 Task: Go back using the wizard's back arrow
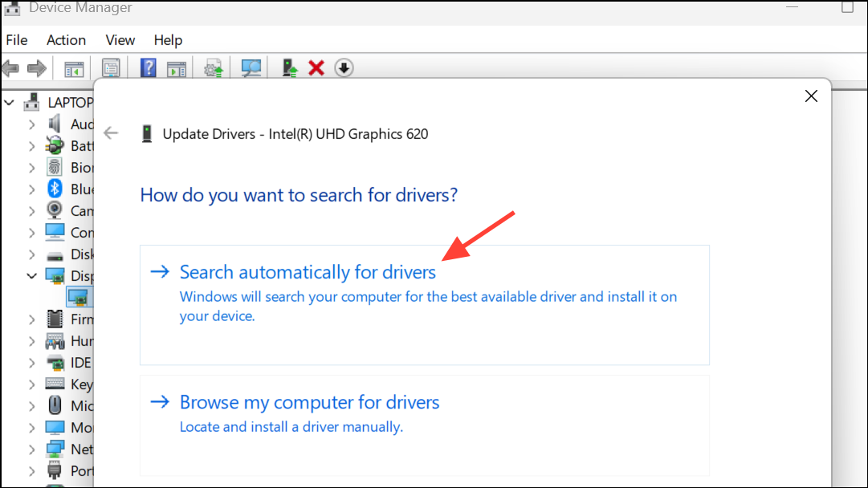pos(111,132)
